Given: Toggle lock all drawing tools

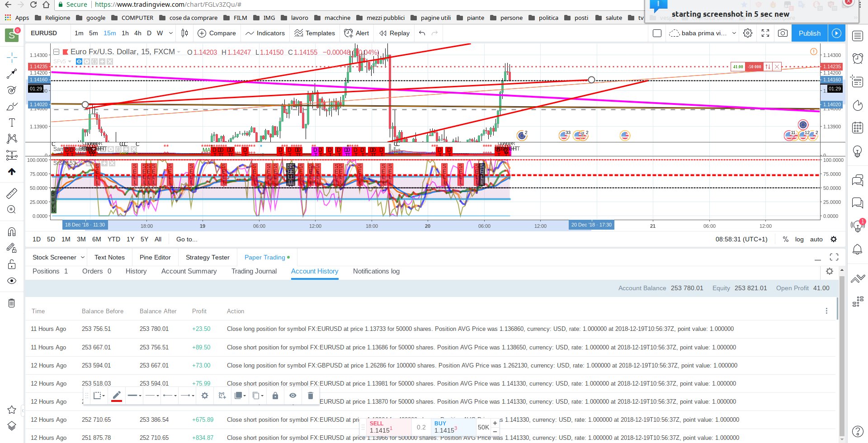Looking at the screenshot, I should pos(12,264).
